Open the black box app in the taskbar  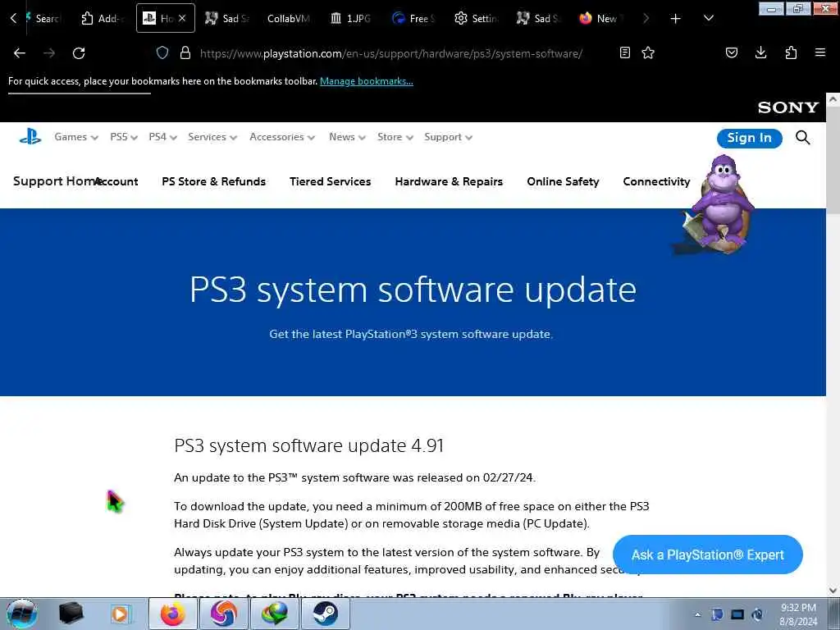pos(71,614)
